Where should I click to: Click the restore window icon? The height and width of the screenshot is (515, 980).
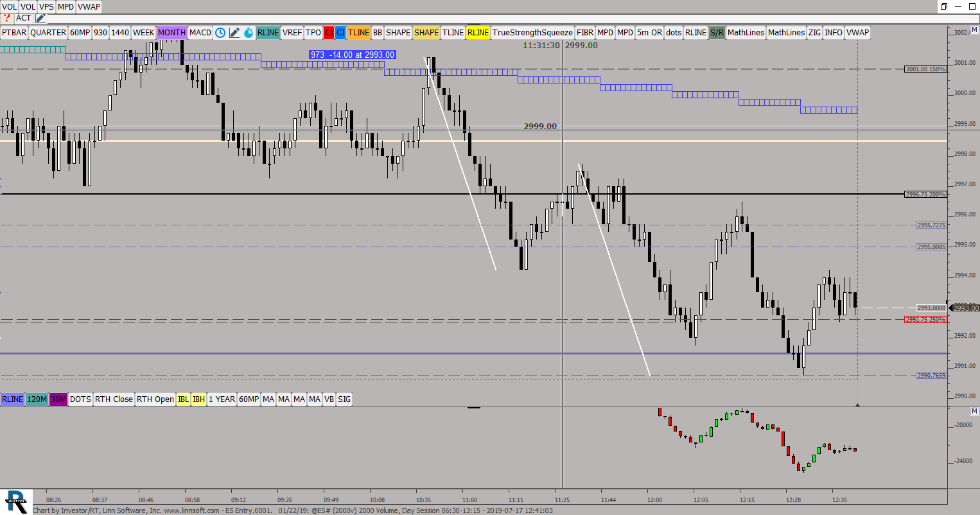click(944, 6)
